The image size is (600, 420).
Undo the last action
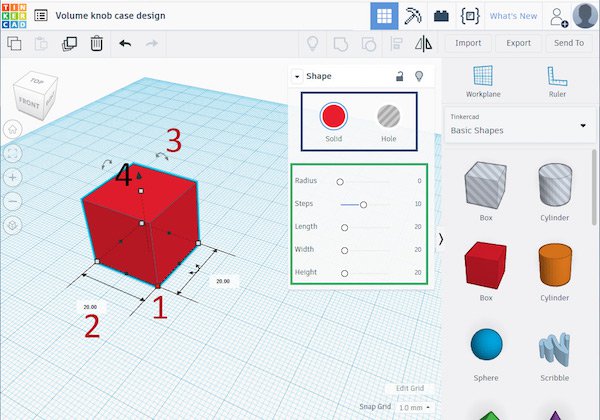click(125, 43)
